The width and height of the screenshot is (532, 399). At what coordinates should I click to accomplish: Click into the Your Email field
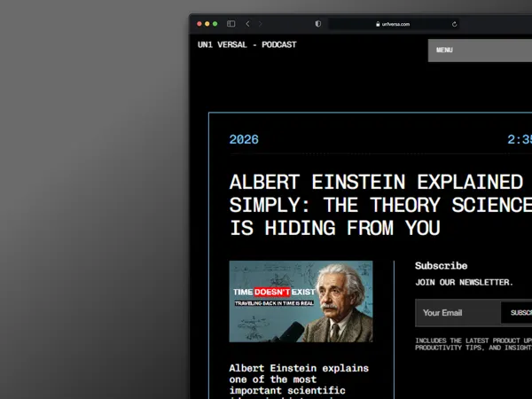coord(458,313)
